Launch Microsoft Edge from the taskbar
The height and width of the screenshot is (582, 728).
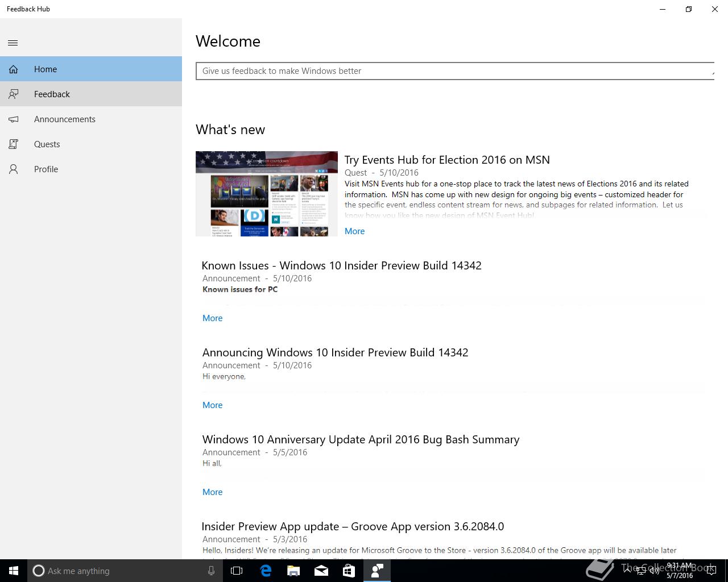click(266, 571)
